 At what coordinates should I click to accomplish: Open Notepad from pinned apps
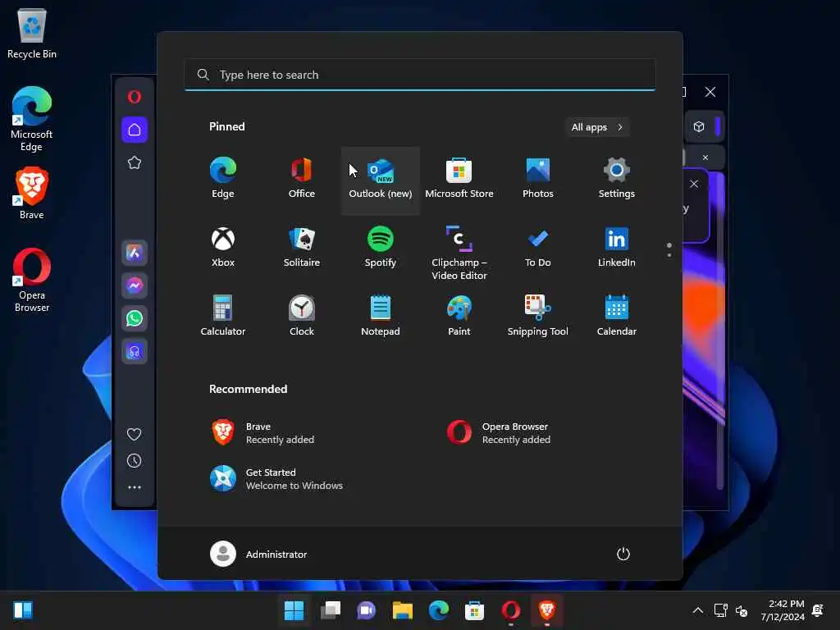click(381, 316)
